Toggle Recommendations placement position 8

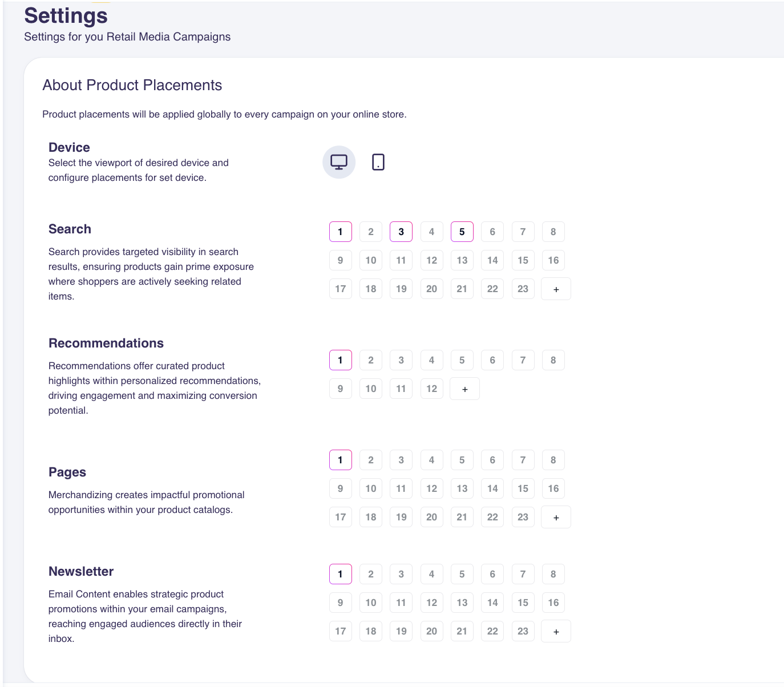pos(553,360)
